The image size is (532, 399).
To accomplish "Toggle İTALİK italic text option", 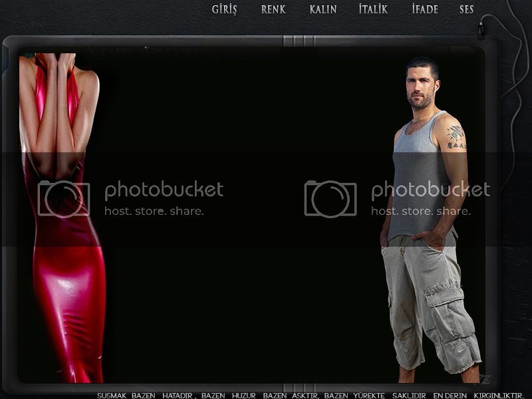I will pos(373,9).
